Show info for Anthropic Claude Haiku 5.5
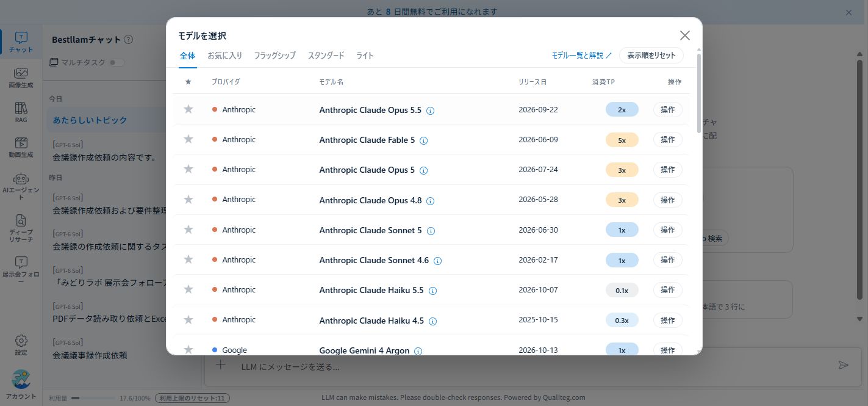The height and width of the screenshot is (406, 868). (x=432, y=291)
